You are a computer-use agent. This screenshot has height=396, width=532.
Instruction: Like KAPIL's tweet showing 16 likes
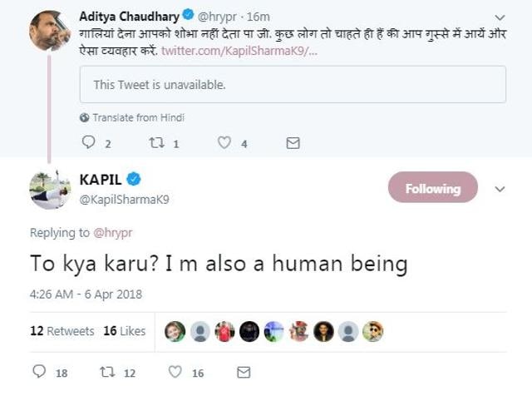[175, 373]
